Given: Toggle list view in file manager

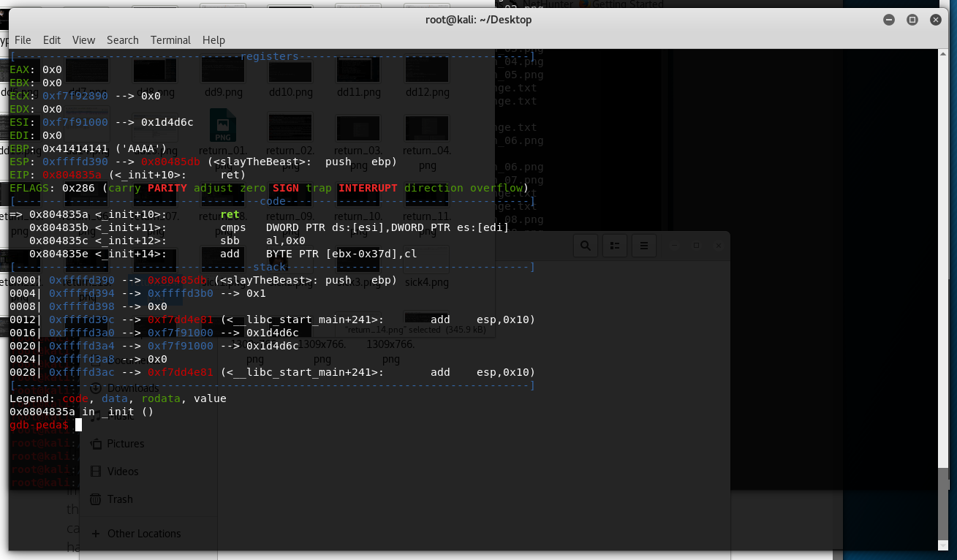Looking at the screenshot, I should pos(615,246).
